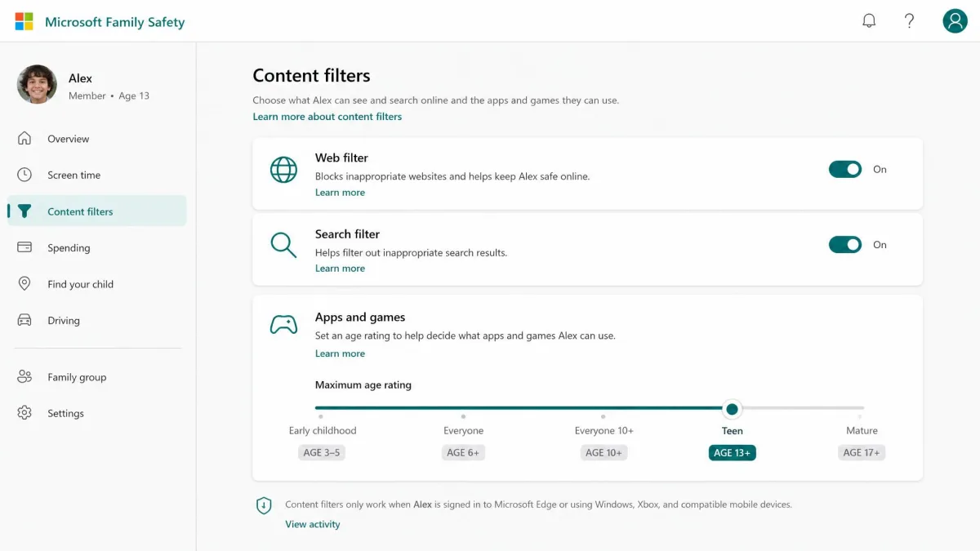Click the Microsoft logo in the header
The image size is (980, 551).
[24, 21]
